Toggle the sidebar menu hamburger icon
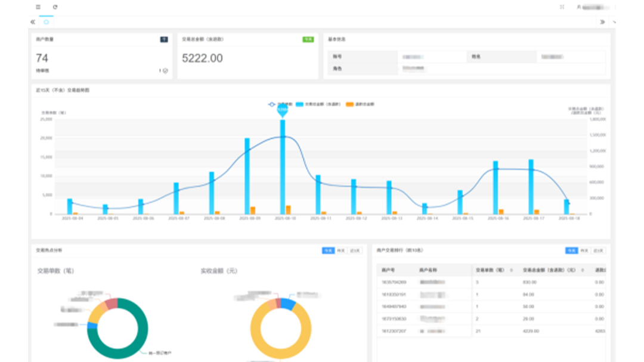 pos(38,7)
